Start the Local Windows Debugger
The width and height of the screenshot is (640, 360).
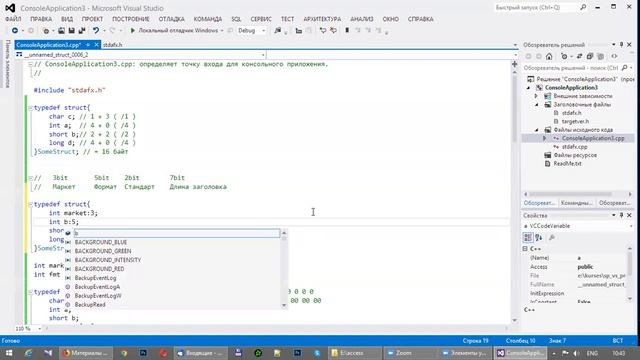point(175,31)
